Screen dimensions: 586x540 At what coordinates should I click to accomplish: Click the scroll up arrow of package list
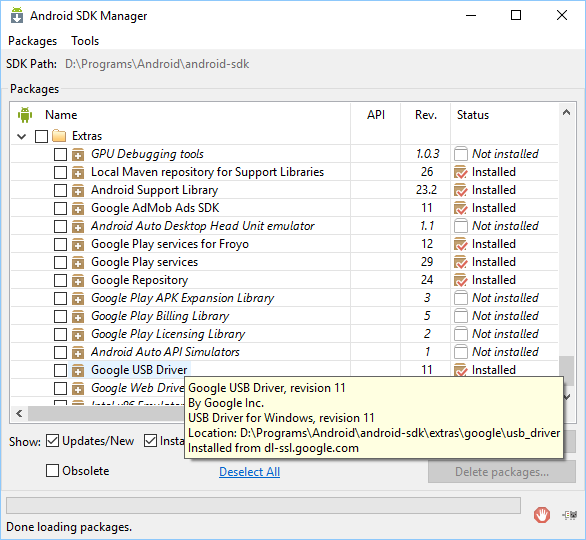click(567, 112)
